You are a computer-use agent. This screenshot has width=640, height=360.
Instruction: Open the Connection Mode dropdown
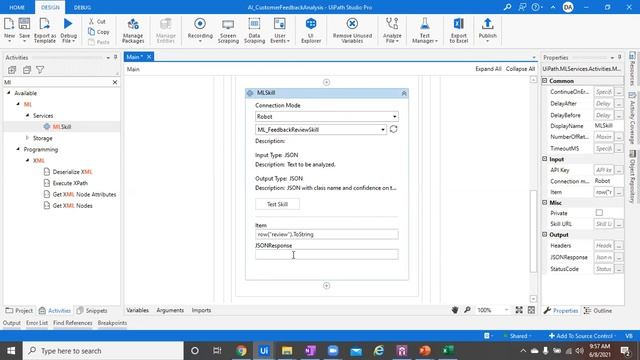tap(327, 117)
